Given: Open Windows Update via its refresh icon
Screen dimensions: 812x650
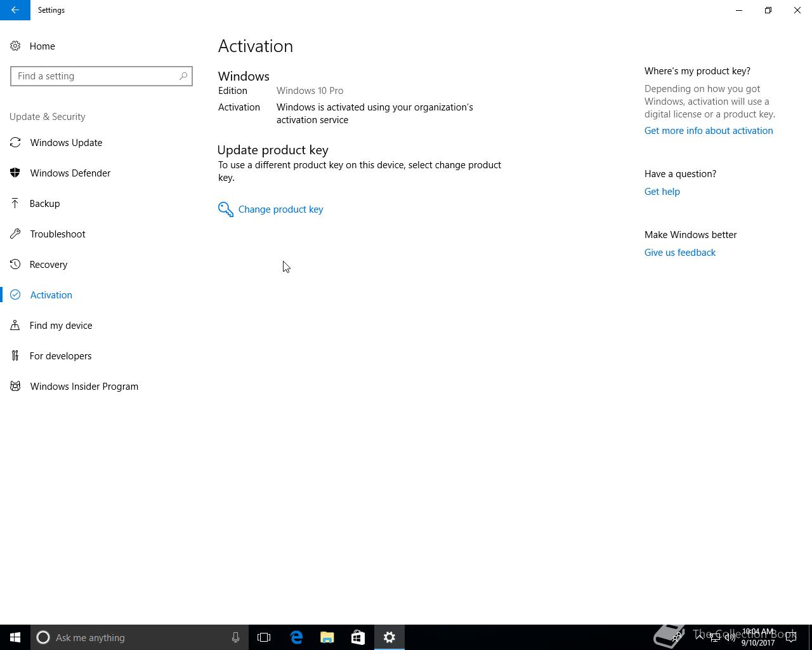Looking at the screenshot, I should coord(15,143).
